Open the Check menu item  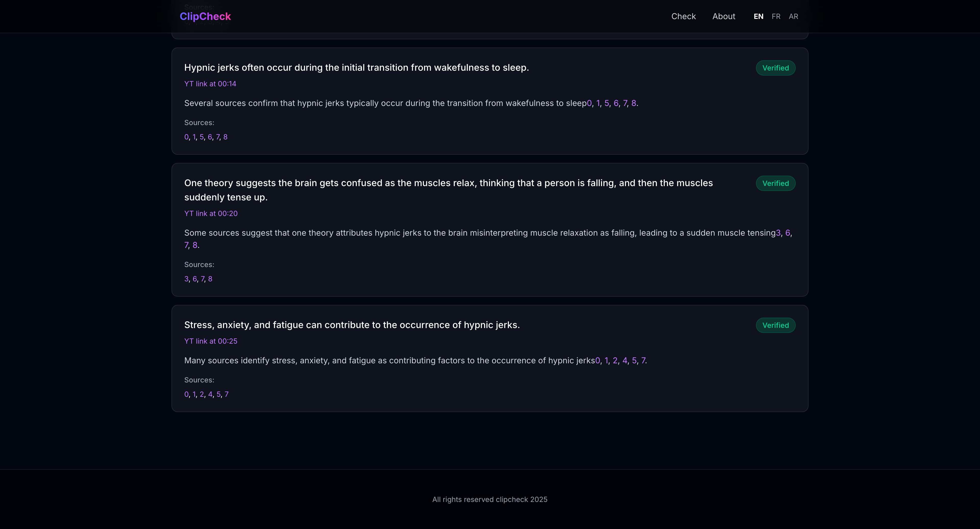click(x=683, y=16)
